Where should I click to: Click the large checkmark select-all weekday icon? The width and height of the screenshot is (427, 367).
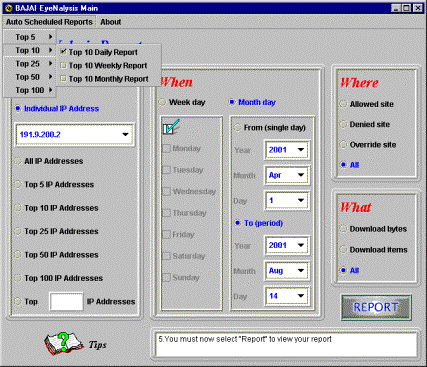click(x=171, y=127)
